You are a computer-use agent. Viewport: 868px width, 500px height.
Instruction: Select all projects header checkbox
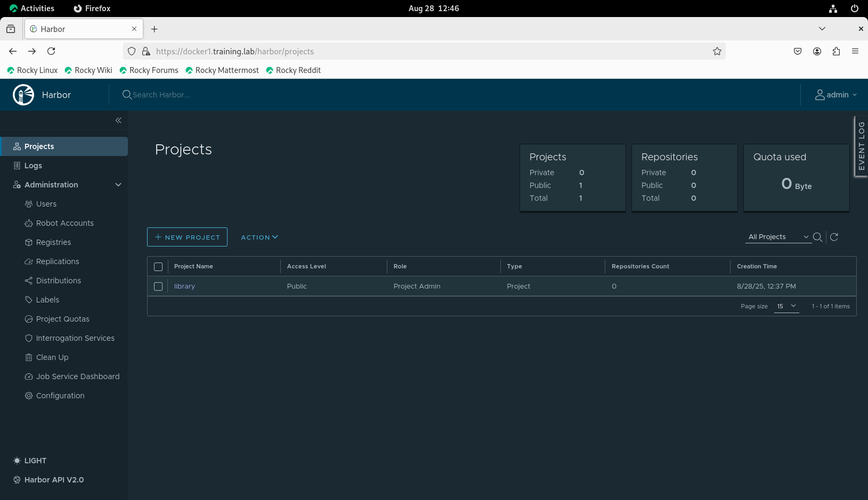pos(158,266)
